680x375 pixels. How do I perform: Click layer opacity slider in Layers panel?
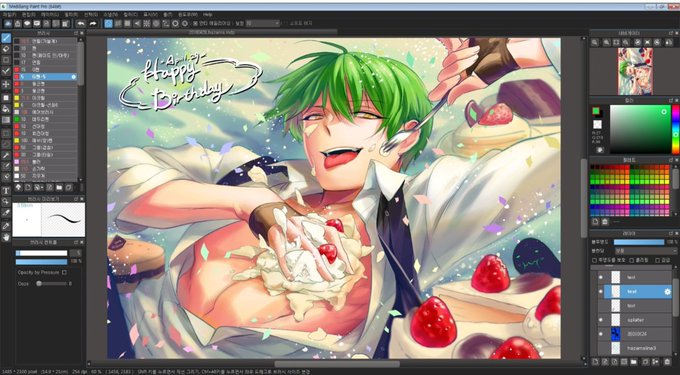[639, 242]
